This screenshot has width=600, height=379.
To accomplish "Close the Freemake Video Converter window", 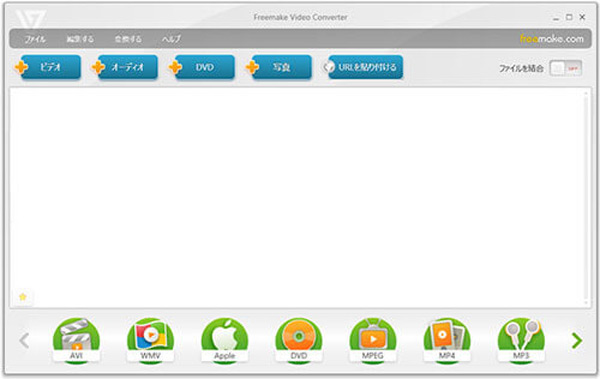I will coord(582,17).
